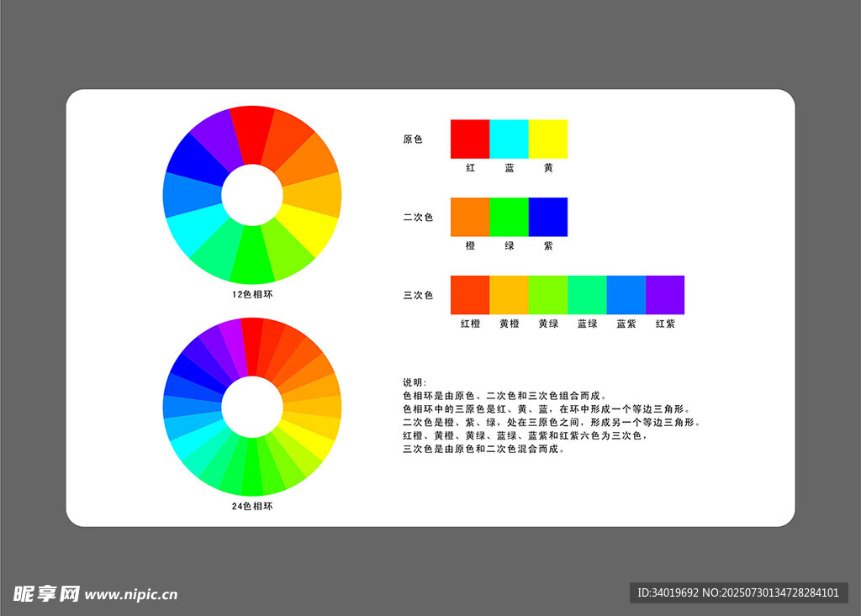This screenshot has width=861, height=616.
Task: Click the 红紫 purple swatch
Action: (x=665, y=295)
